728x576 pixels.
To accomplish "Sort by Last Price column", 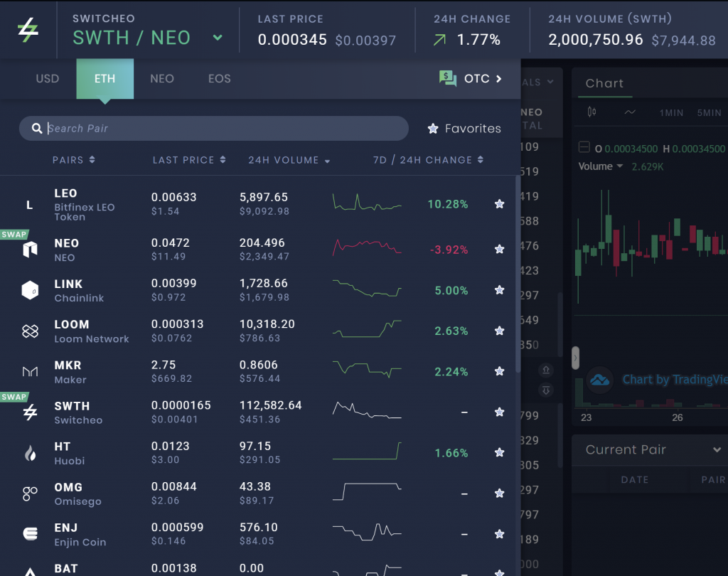I will (x=189, y=160).
